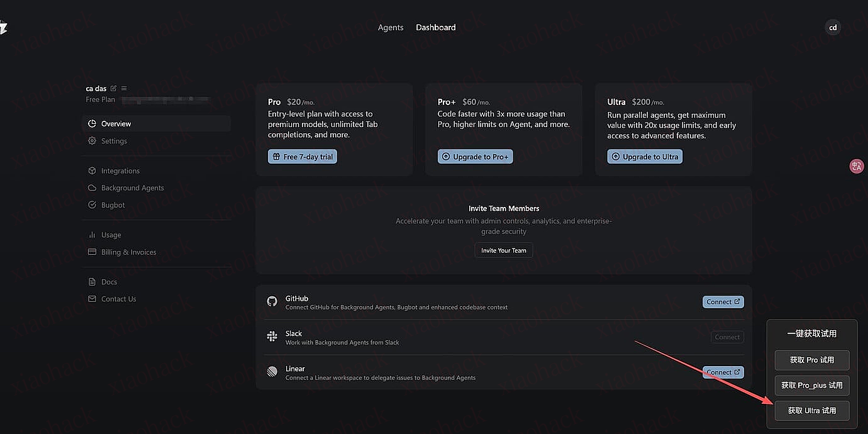Viewport: 868px width, 434px height.
Task: Connect the GitHub integration
Action: [x=723, y=302]
